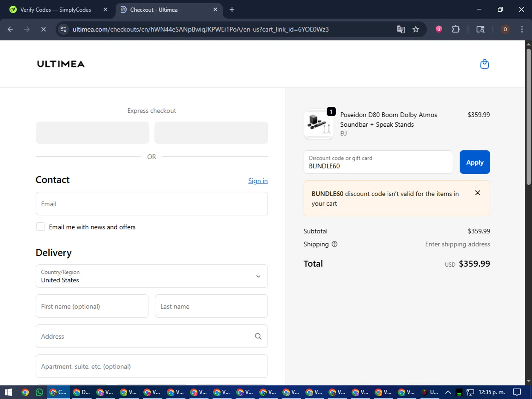Click the Total amount $359.99

tap(475, 264)
